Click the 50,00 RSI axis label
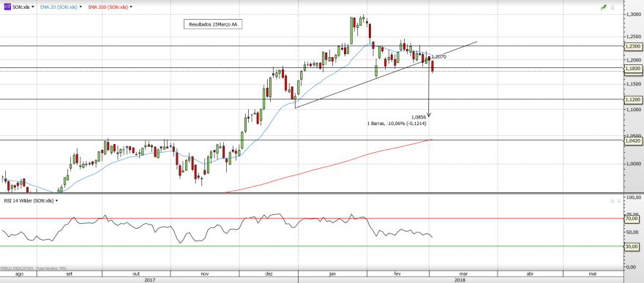Image resolution: width=644 pixels, height=283 pixels. click(x=632, y=233)
